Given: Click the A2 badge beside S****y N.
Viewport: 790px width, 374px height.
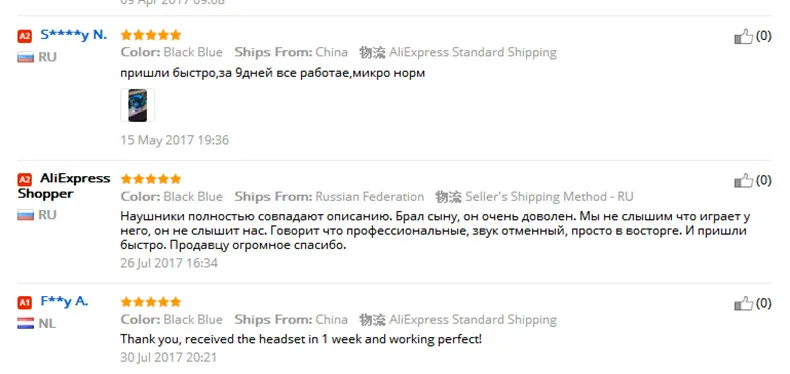Looking at the screenshot, I should click(x=24, y=36).
